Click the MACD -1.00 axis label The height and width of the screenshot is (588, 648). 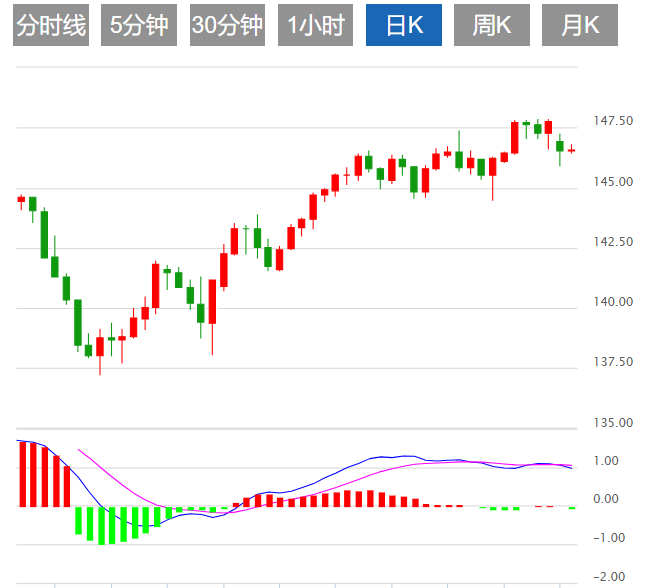pyautogui.click(x=609, y=538)
